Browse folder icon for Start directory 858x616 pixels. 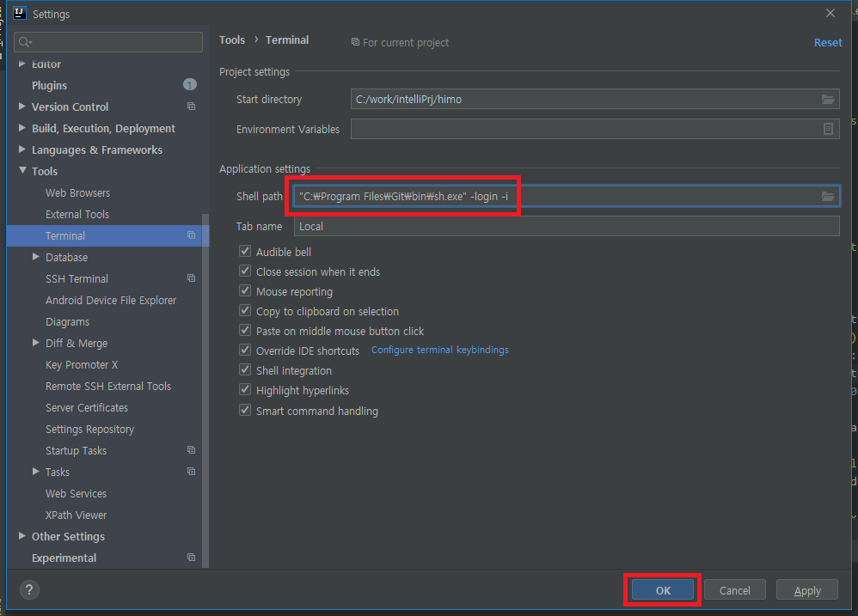click(x=828, y=100)
